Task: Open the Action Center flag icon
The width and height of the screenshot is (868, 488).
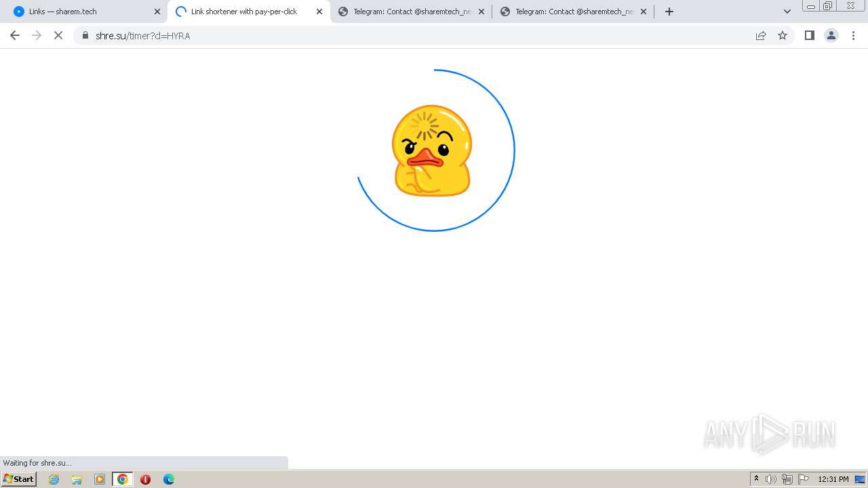Action: point(804,479)
